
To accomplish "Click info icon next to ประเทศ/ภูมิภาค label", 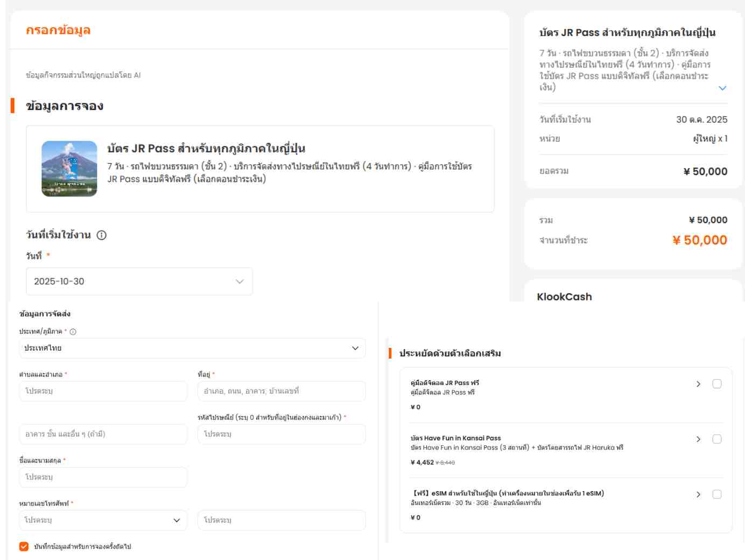I will (x=73, y=332).
